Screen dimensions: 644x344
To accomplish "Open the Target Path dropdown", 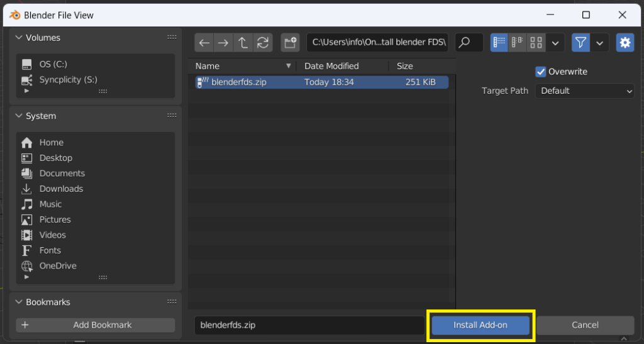I will [585, 91].
